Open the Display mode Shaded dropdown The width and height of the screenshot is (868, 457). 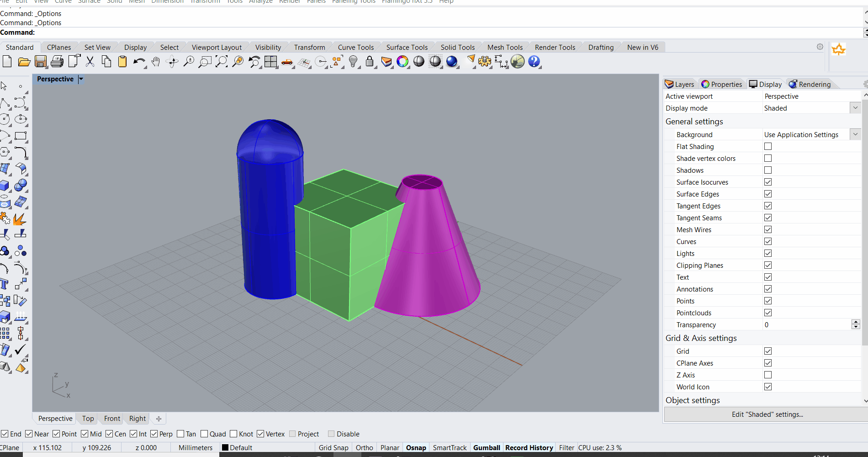click(855, 108)
